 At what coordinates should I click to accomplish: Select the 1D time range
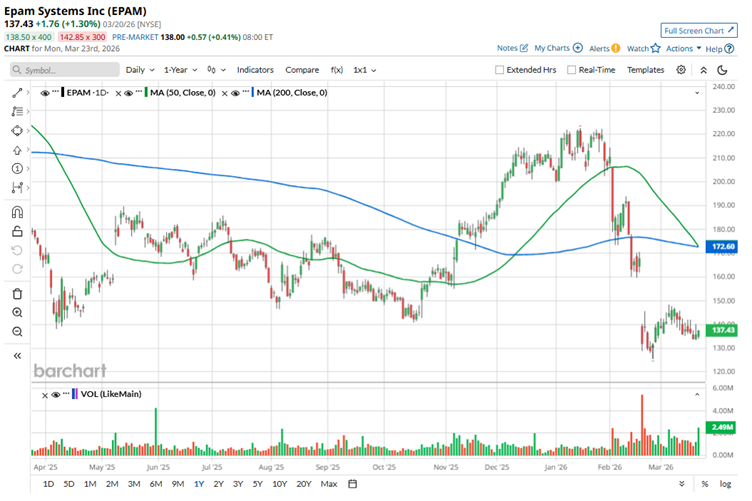[48, 484]
